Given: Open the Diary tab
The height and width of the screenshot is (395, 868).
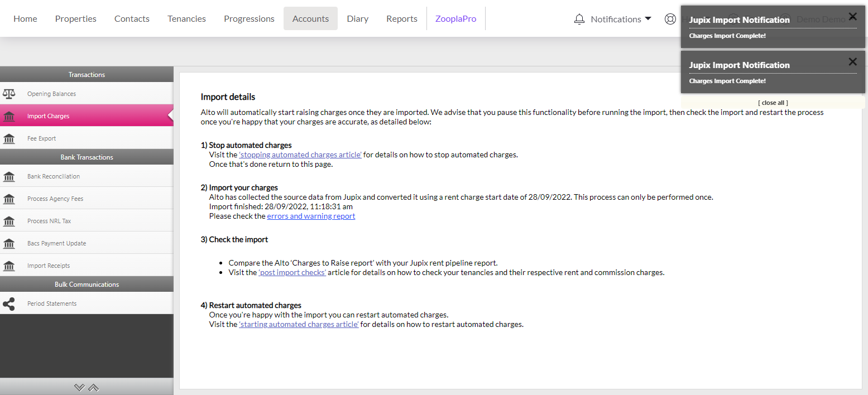Looking at the screenshot, I should 357,18.
